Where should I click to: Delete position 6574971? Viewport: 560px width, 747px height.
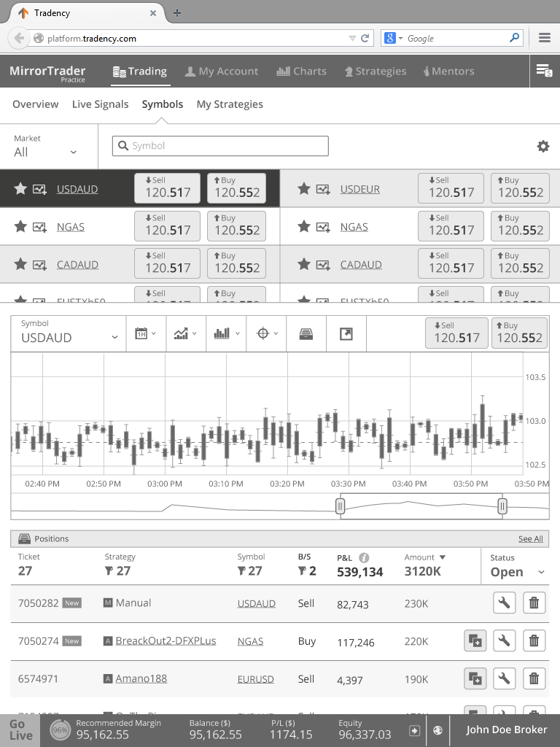pos(534,678)
